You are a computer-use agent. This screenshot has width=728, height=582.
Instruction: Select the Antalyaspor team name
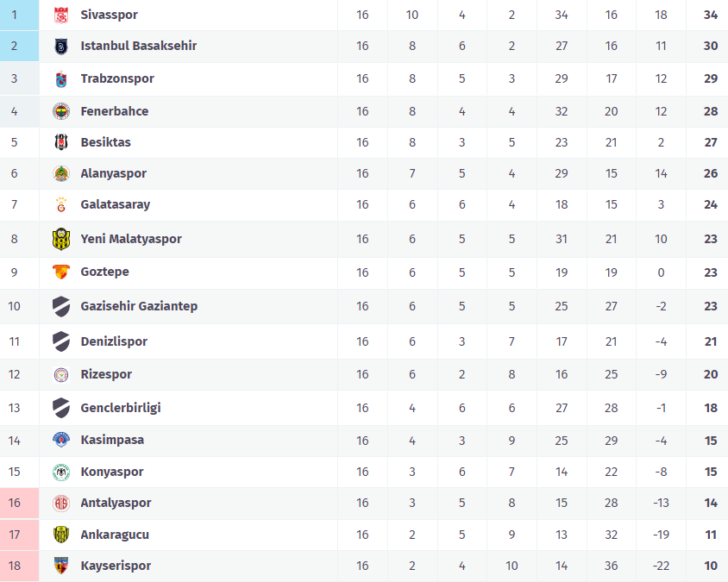click(116, 503)
